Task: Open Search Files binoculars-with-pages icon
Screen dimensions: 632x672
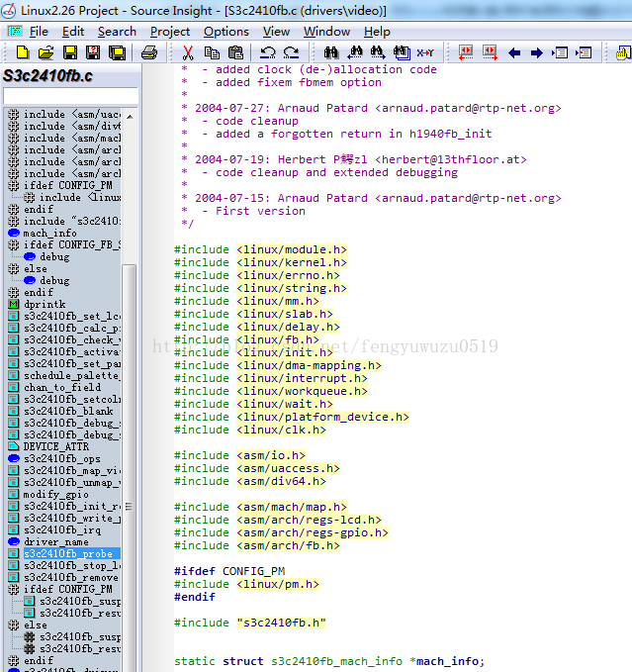Action: [402, 52]
